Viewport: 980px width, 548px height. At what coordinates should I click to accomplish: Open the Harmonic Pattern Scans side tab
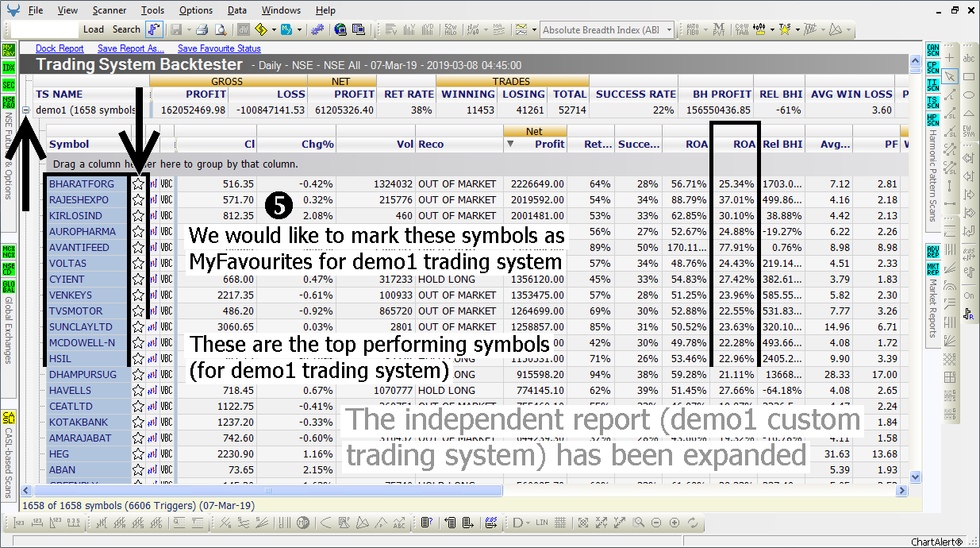(932, 176)
